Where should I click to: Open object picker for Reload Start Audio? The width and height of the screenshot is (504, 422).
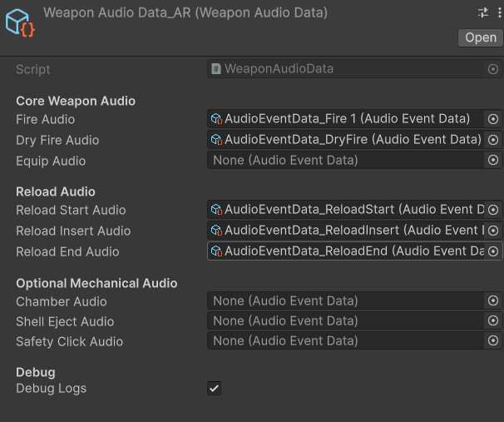point(492,210)
